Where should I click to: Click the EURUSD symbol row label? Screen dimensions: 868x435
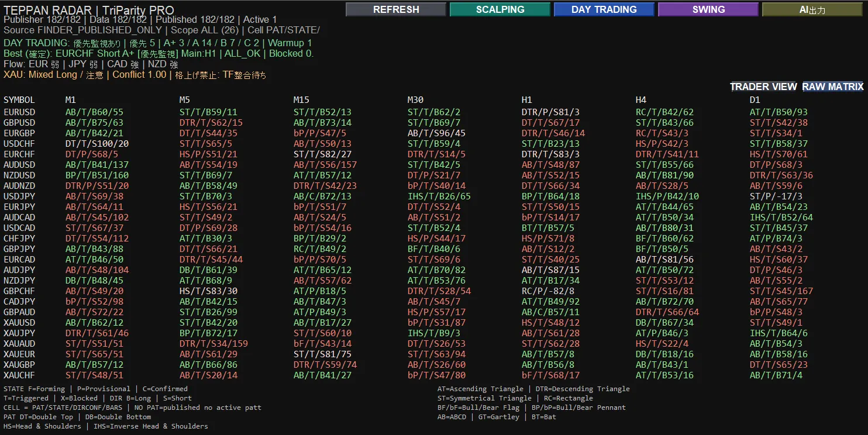coord(19,112)
